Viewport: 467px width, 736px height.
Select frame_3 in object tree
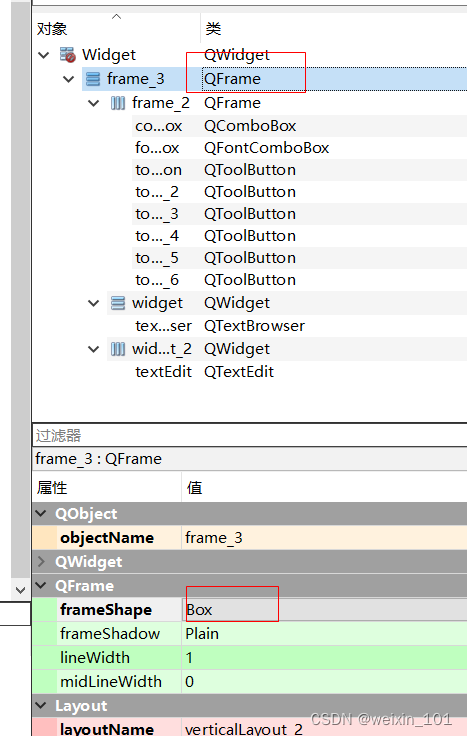click(x=136, y=79)
